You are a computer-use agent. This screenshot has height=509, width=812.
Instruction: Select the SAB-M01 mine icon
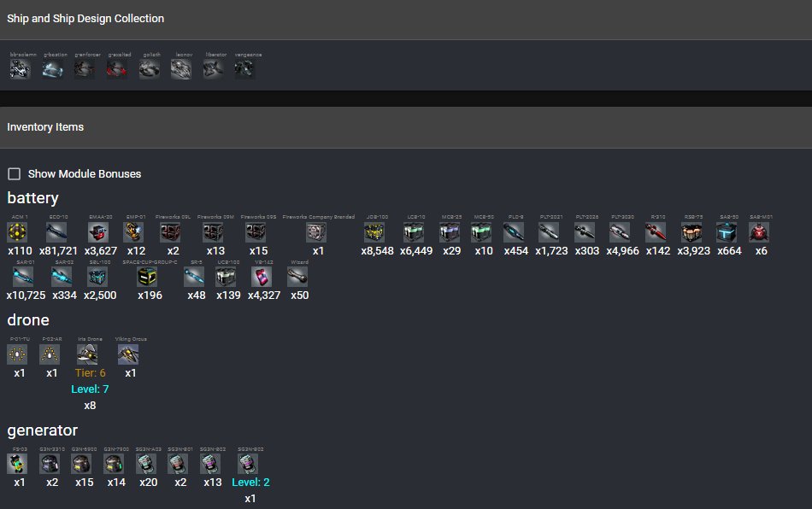pyautogui.click(x=759, y=232)
